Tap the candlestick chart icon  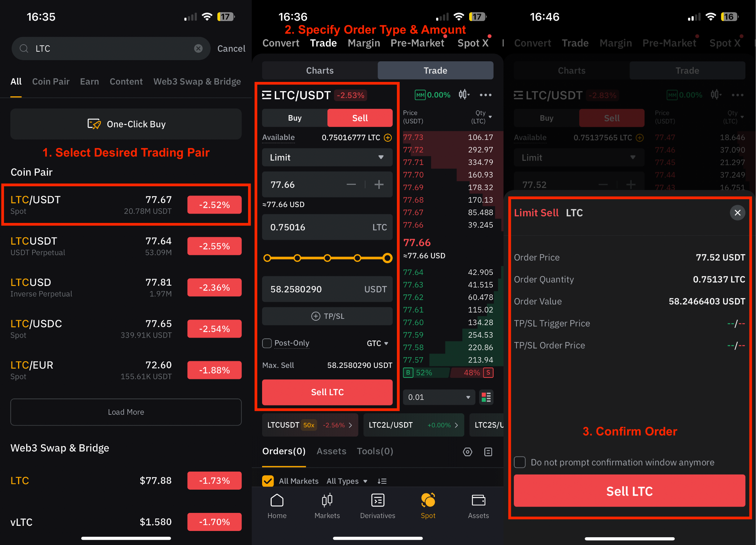pos(464,95)
